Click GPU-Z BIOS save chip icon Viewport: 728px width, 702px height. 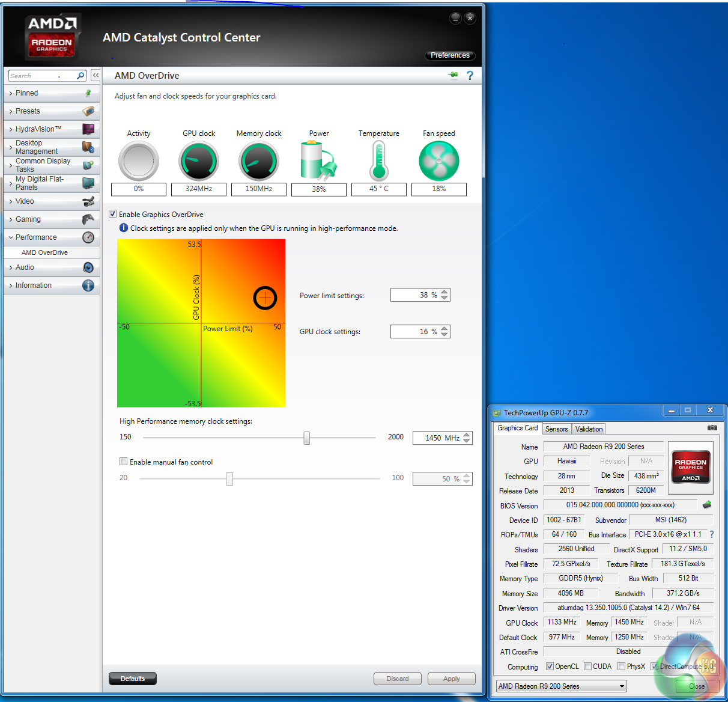coord(707,505)
